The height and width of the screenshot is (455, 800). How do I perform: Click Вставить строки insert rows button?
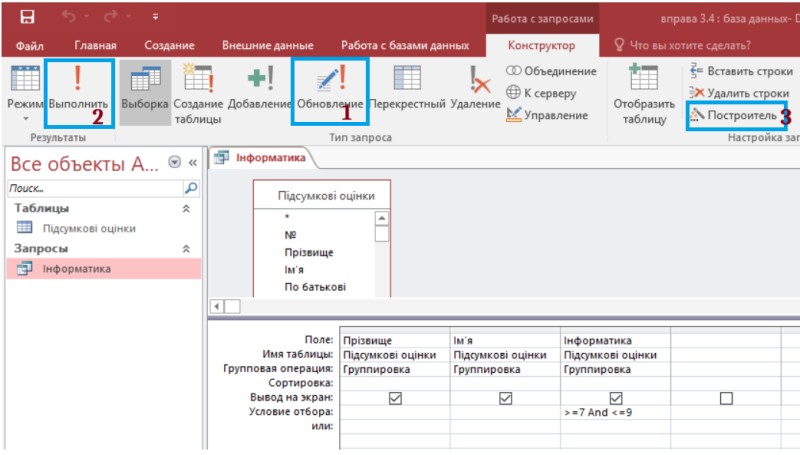click(x=739, y=71)
